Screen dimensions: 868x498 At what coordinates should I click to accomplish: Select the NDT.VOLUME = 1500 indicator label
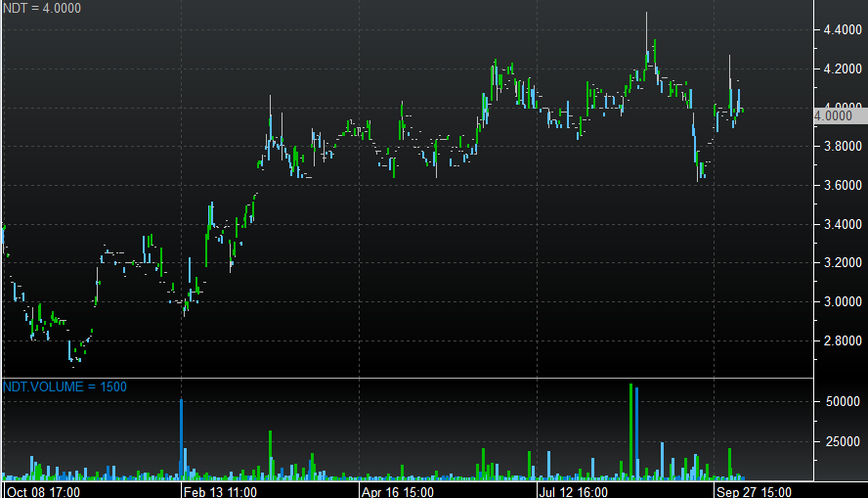click(65, 386)
